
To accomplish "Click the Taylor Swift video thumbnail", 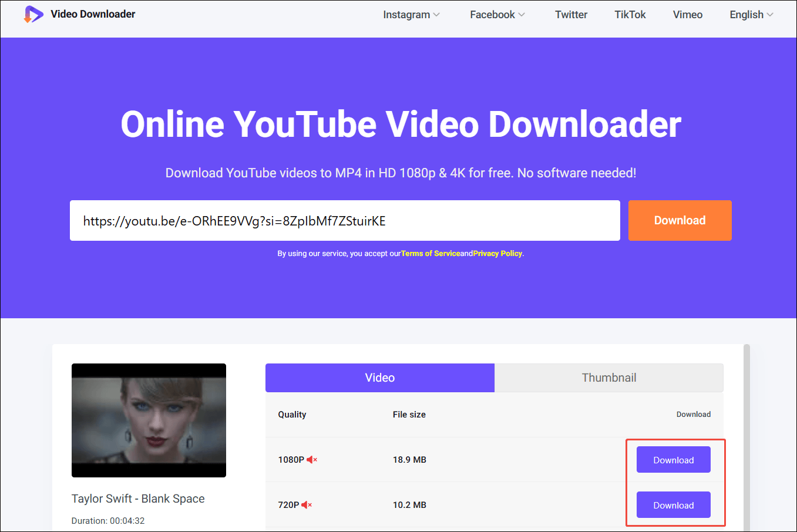I will pos(149,420).
